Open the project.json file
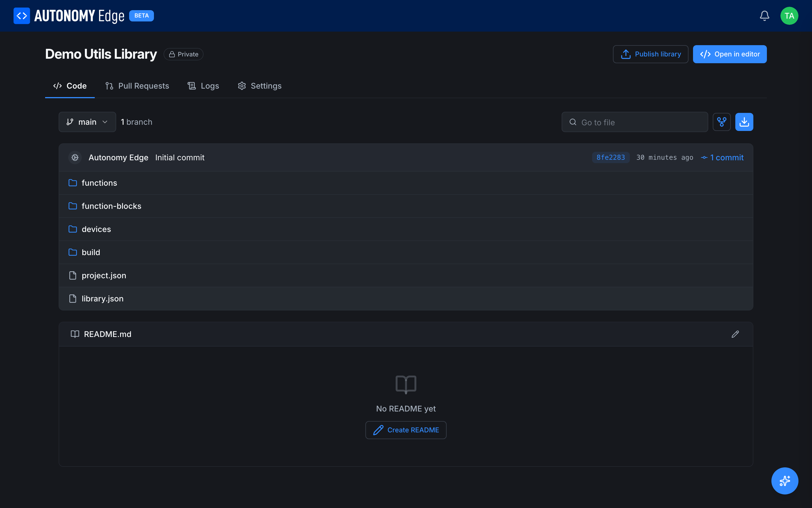Viewport: 812px width, 508px height. click(406, 275)
